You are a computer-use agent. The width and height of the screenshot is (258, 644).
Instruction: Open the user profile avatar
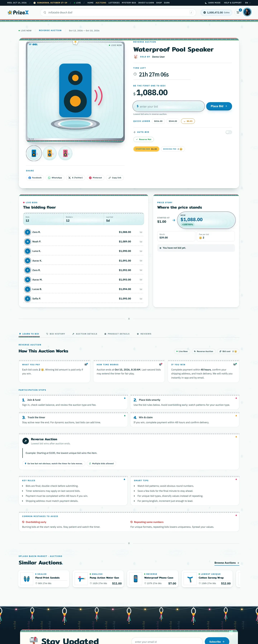[247, 12]
